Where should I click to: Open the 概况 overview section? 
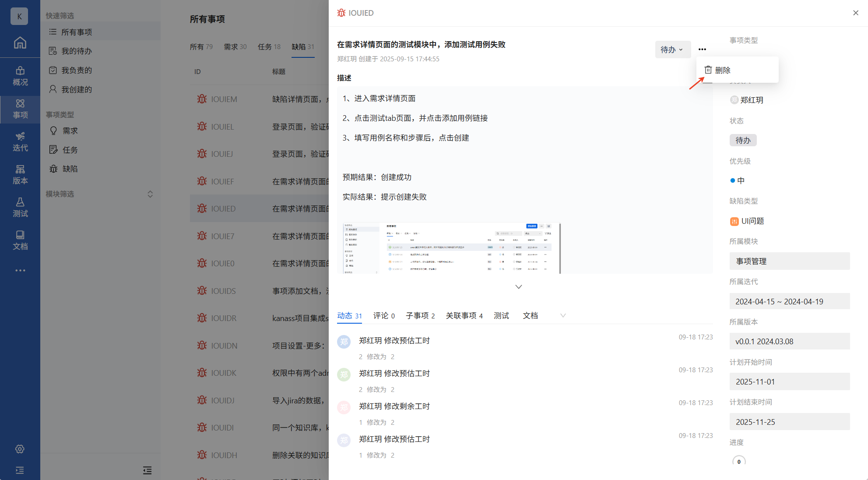[20, 76]
